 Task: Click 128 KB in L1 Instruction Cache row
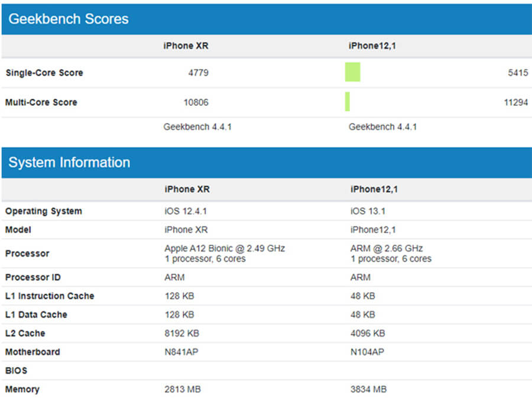180,296
